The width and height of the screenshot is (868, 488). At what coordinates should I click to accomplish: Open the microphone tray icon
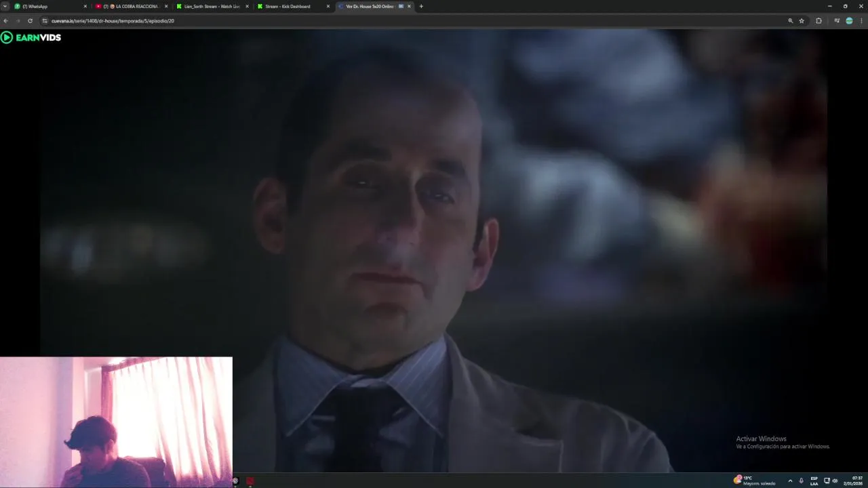[x=801, y=481]
